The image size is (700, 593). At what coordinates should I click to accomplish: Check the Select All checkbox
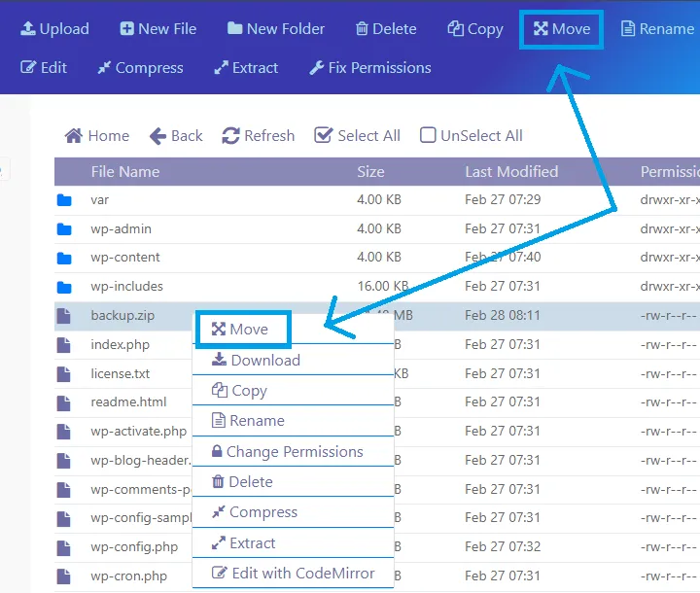point(324,136)
